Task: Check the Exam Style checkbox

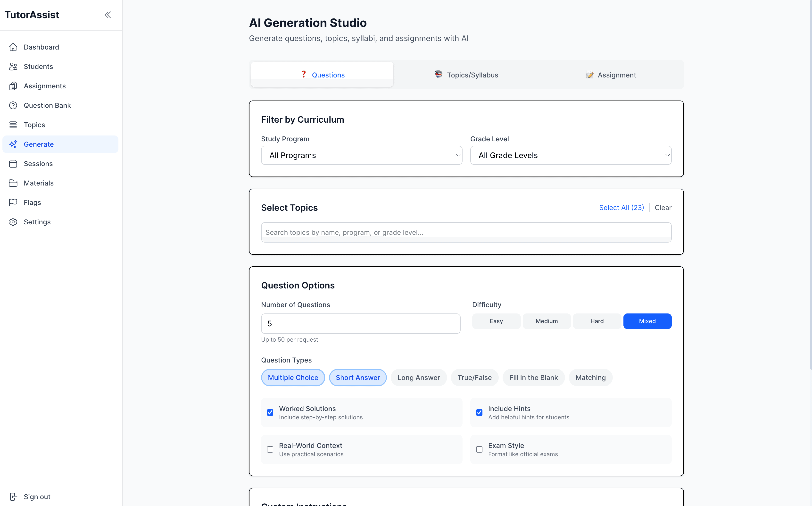Action: pyautogui.click(x=479, y=449)
